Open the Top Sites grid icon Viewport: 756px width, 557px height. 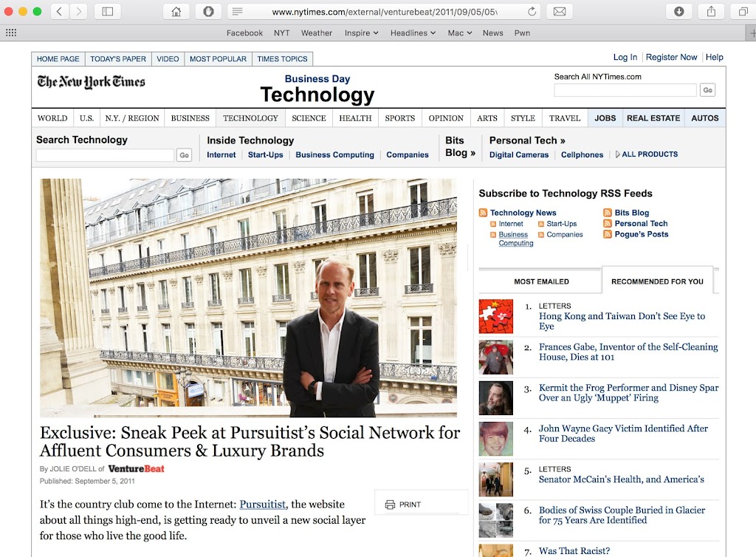[x=10, y=33]
